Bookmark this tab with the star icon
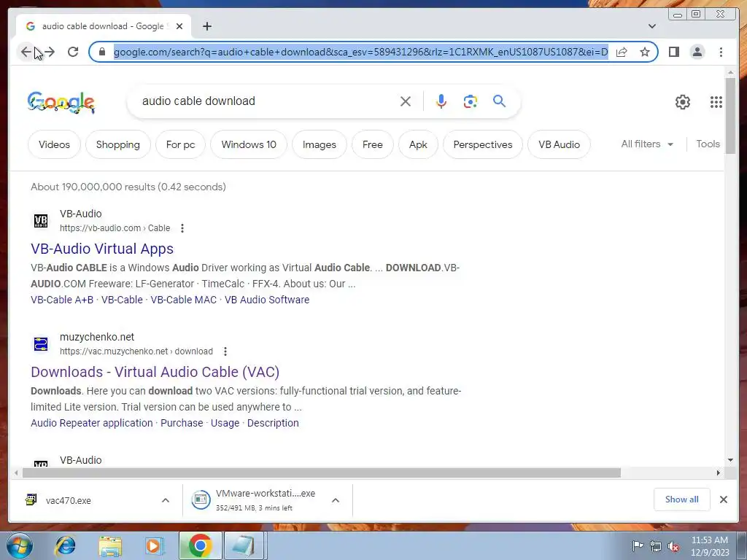 (x=645, y=52)
